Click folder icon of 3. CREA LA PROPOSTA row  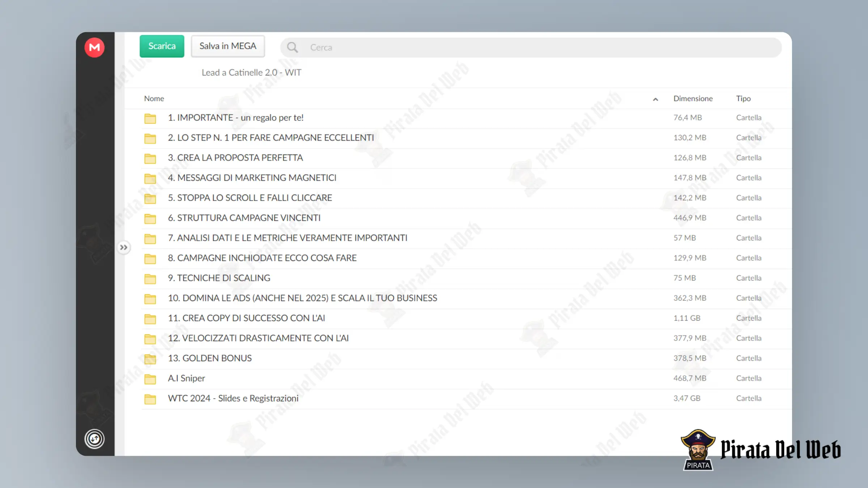click(150, 158)
